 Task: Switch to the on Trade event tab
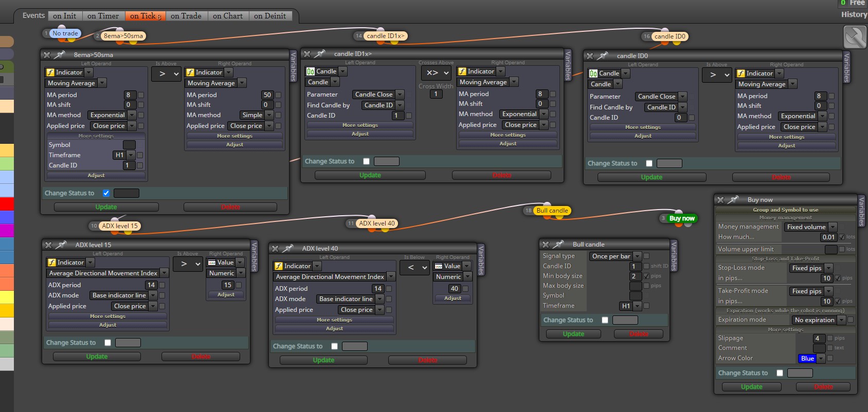[x=186, y=16]
